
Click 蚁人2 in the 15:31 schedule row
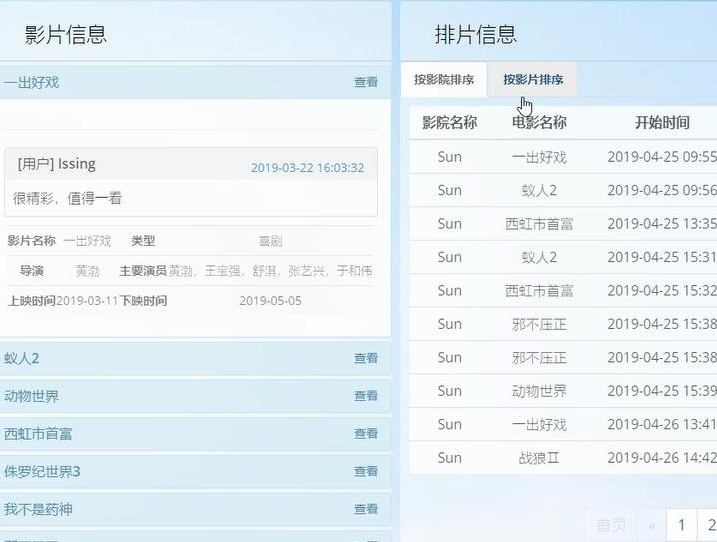click(x=539, y=258)
